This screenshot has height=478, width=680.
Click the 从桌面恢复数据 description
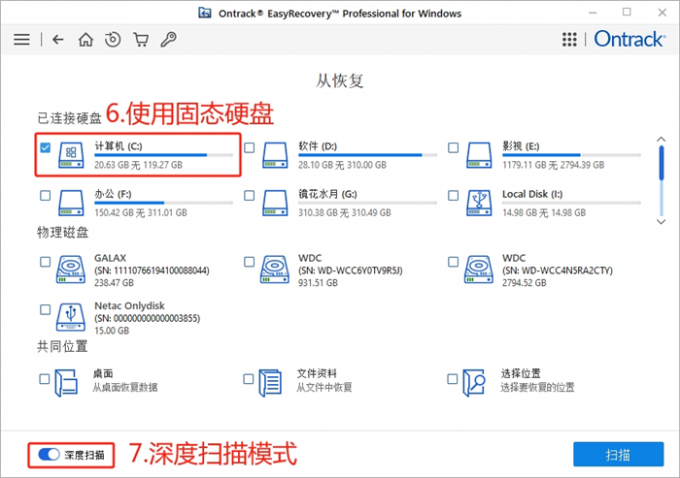pyautogui.click(x=125, y=387)
